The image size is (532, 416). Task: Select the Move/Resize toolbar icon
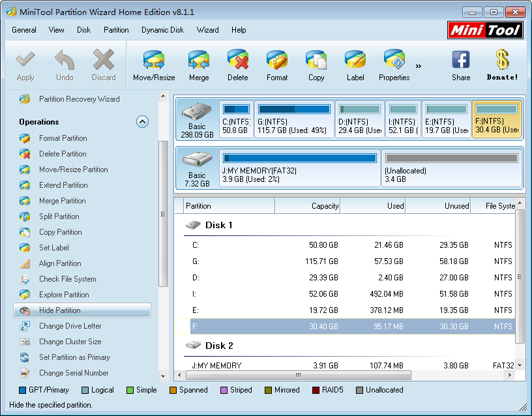click(x=154, y=59)
